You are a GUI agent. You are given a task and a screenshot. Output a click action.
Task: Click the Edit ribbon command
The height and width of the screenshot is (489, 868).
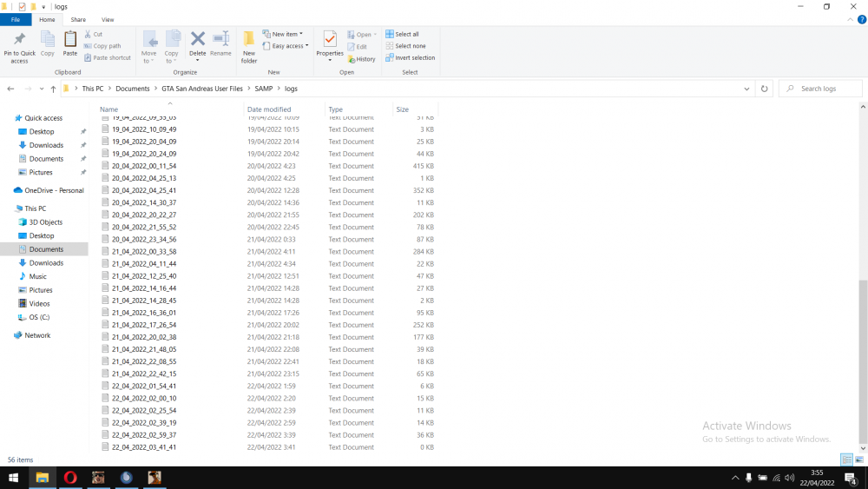358,47
